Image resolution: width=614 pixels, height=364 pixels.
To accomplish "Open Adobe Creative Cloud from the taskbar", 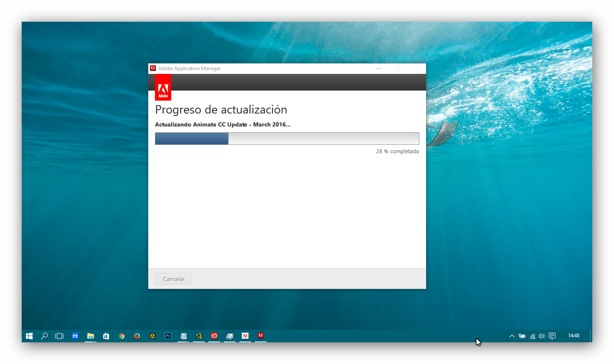I will 214,336.
